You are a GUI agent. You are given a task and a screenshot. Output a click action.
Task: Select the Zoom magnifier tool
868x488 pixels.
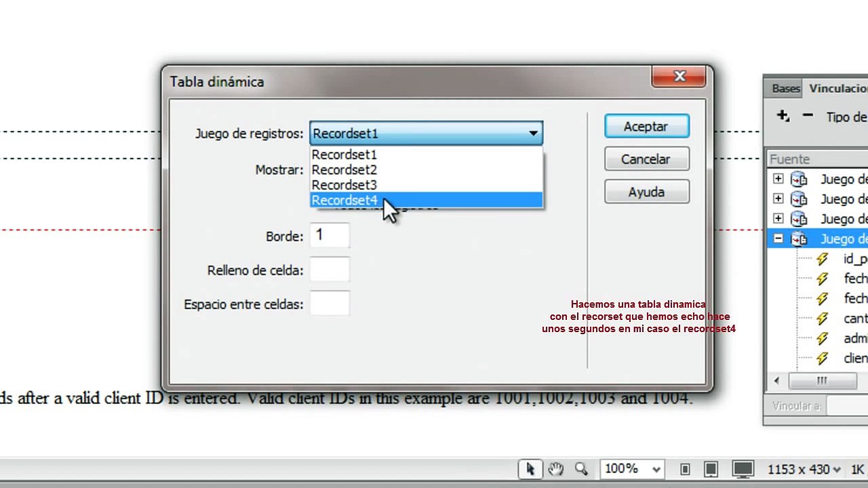pyautogui.click(x=581, y=469)
